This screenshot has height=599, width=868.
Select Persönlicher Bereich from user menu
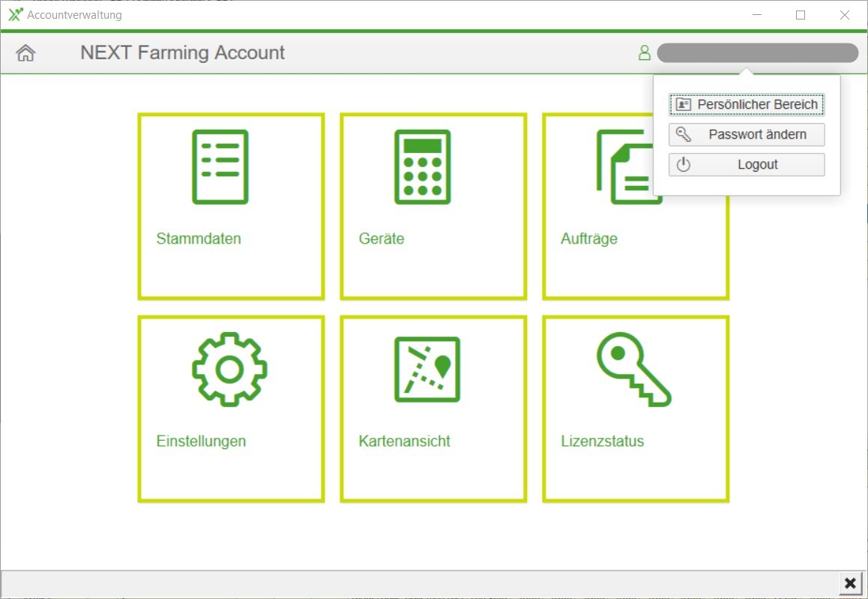pyautogui.click(x=747, y=105)
